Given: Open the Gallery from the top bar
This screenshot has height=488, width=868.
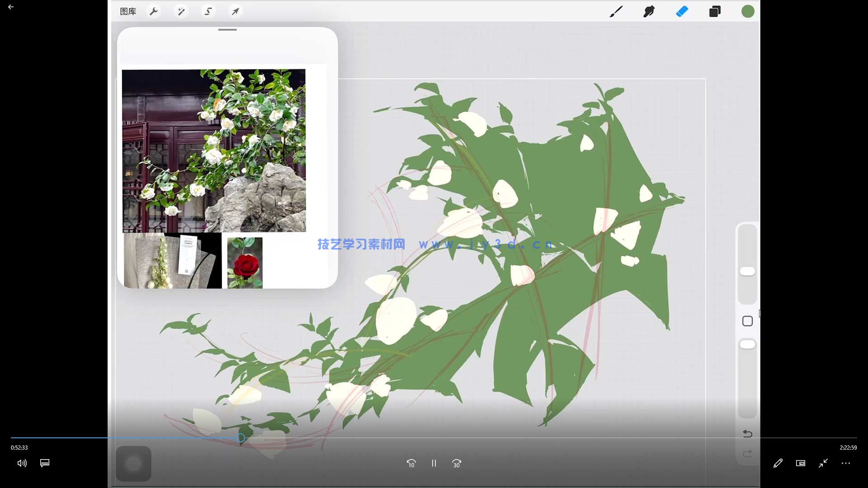Looking at the screenshot, I should [x=127, y=11].
